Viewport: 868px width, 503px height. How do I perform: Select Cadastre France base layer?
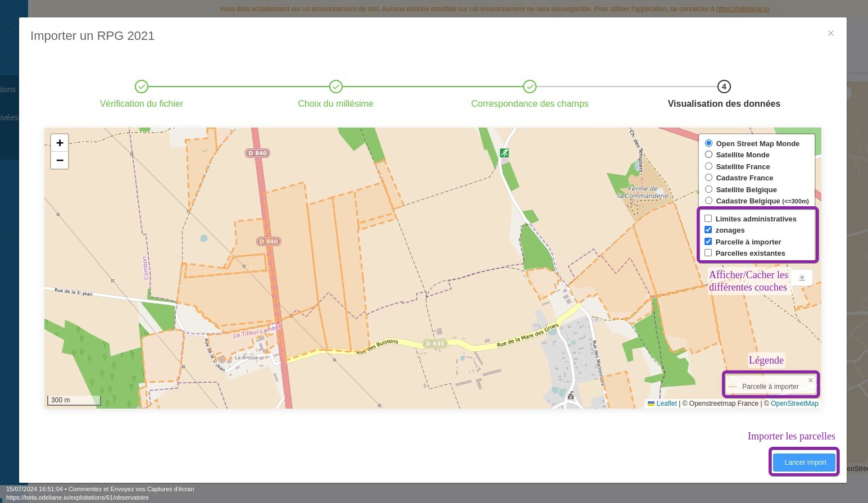tap(709, 178)
